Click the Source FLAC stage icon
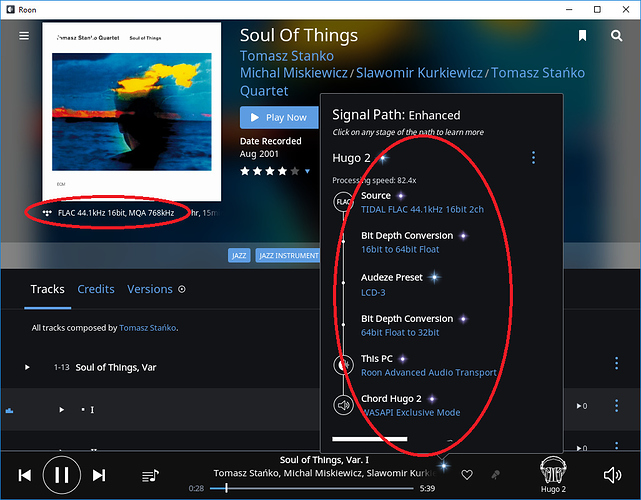The height and width of the screenshot is (500, 641). point(343,202)
